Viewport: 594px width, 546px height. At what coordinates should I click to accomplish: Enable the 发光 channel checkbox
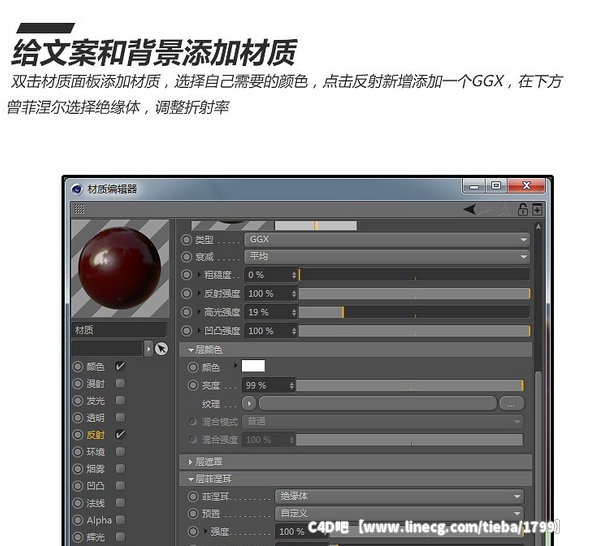[x=120, y=400]
